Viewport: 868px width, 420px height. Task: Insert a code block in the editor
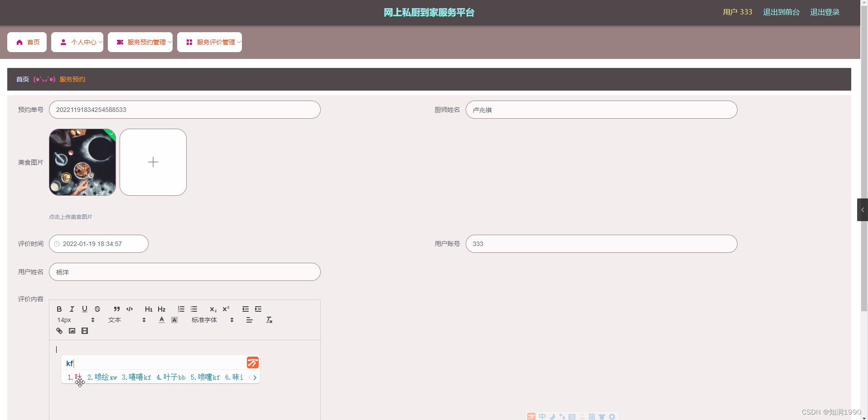[129, 309]
